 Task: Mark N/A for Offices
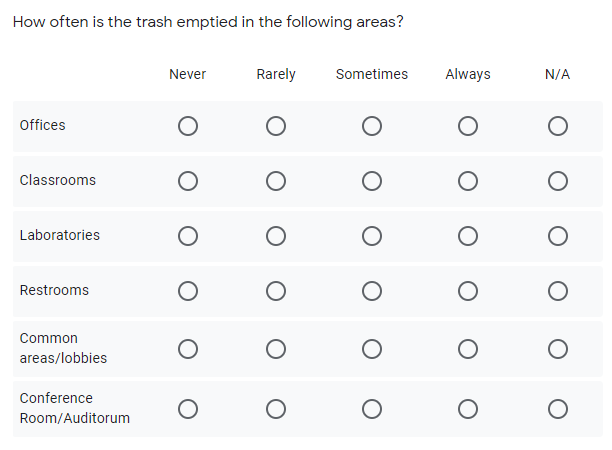click(558, 126)
